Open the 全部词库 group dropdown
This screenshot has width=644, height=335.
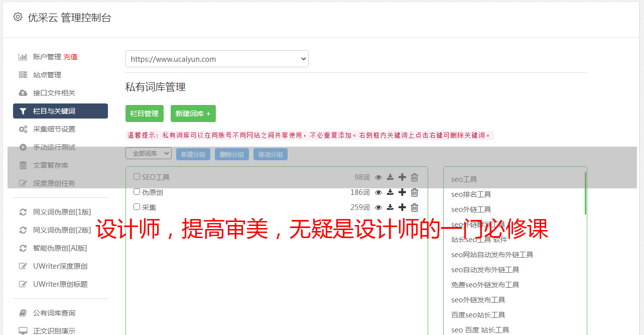pyautogui.click(x=149, y=154)
